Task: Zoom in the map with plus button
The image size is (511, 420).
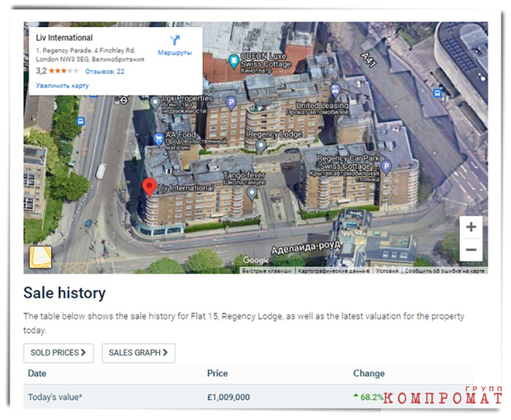Action: click(x=471, y=227)
